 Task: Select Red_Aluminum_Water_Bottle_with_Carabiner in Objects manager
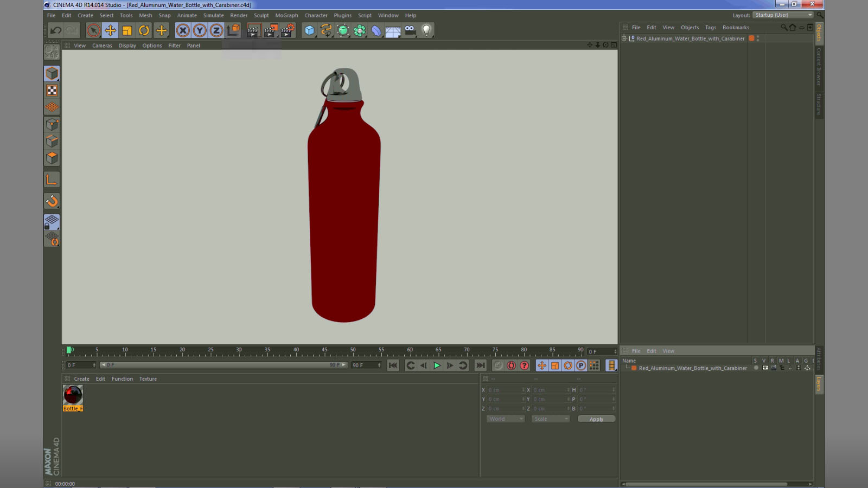point(690,38)
